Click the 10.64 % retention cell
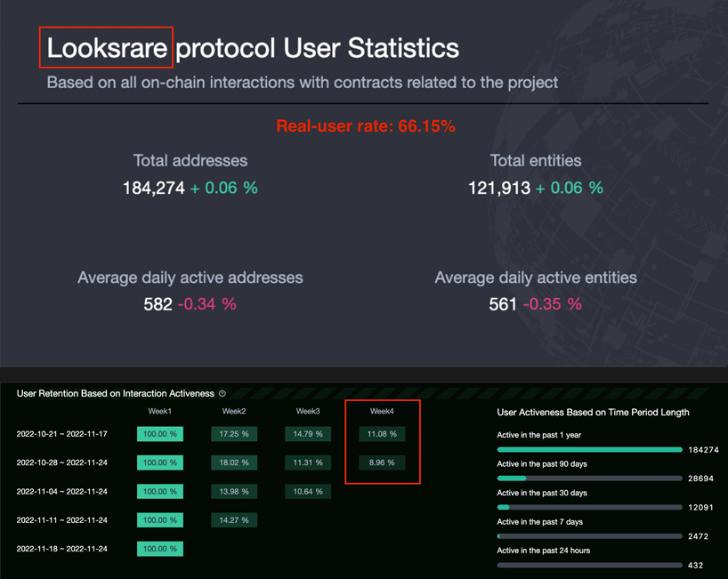Screen dimensions: 728x579 click(x=308, y=491)
